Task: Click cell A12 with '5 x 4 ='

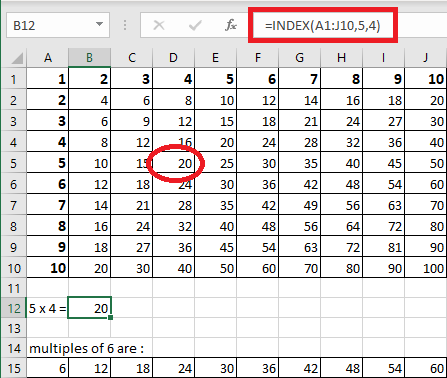Action: click(48, 308)
